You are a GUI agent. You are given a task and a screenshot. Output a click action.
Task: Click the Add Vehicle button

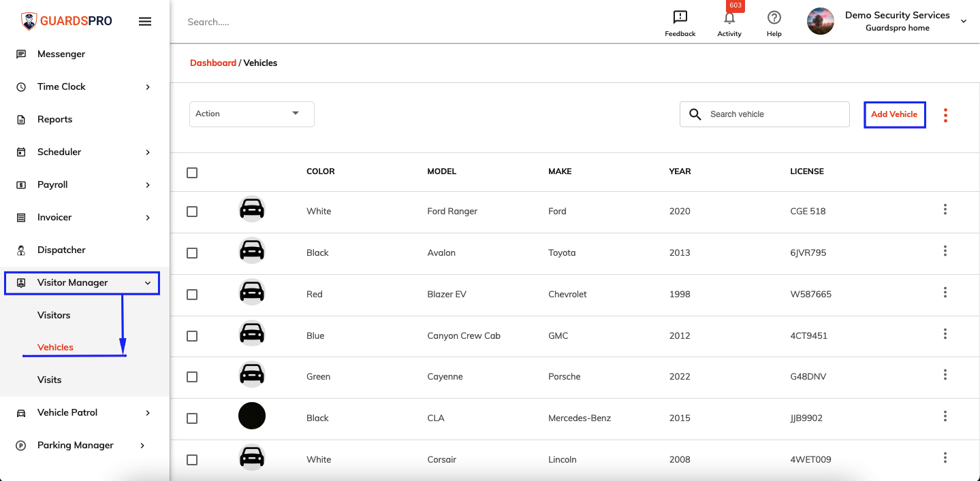pyautogui.click(x=894, y=114)
